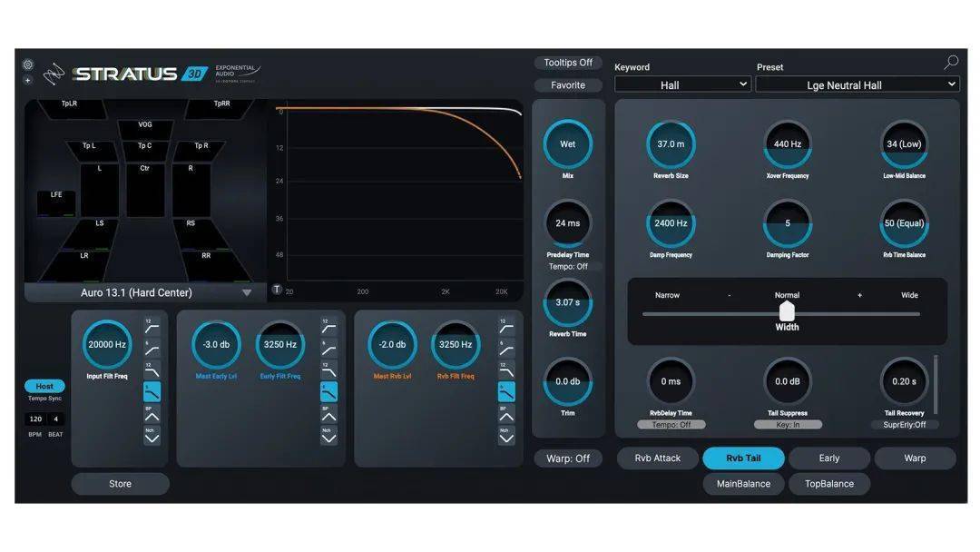Open the preset search magnifier icon
Viewport: 980px width, 552px height.
click(950, 63)
